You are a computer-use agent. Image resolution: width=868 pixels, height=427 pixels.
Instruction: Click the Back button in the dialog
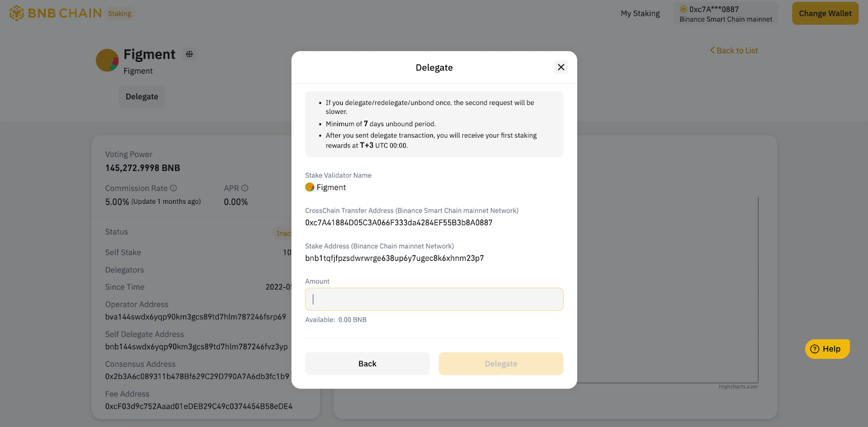(x=367, y=363)
